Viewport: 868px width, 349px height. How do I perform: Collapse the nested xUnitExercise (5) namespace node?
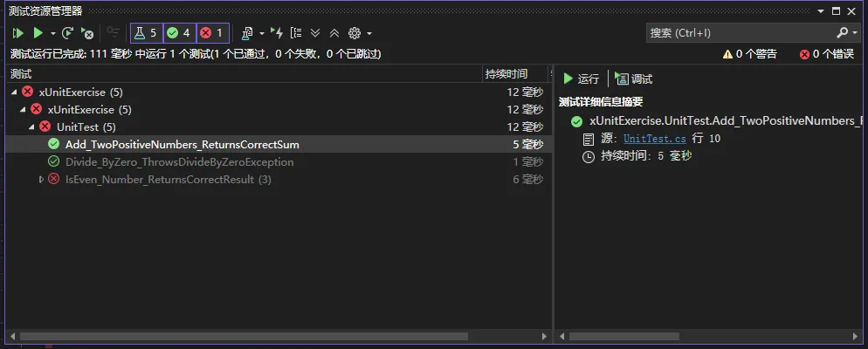coord(23,110)
